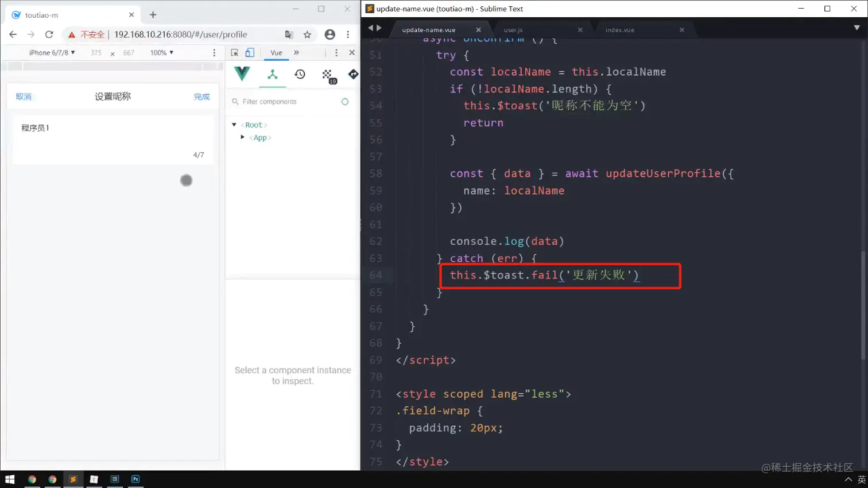
Task: Click the address bar URL
Action: pos(180,34)
